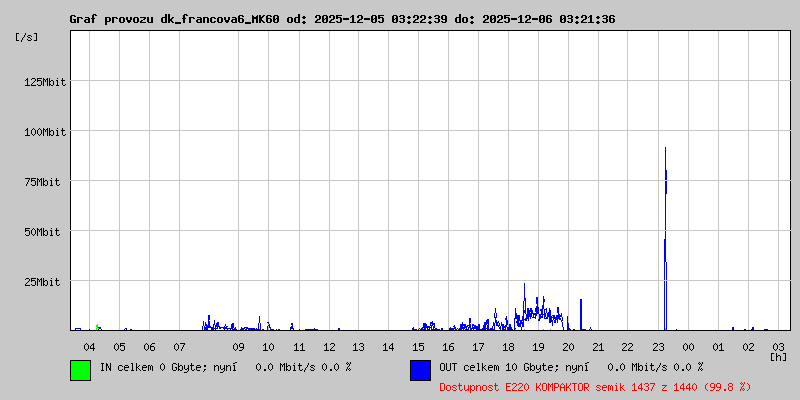This screenshot has height=400, width=800.
Task: Click the small green IN traffic blip near 04h
Action: click(x=97, y=327)
